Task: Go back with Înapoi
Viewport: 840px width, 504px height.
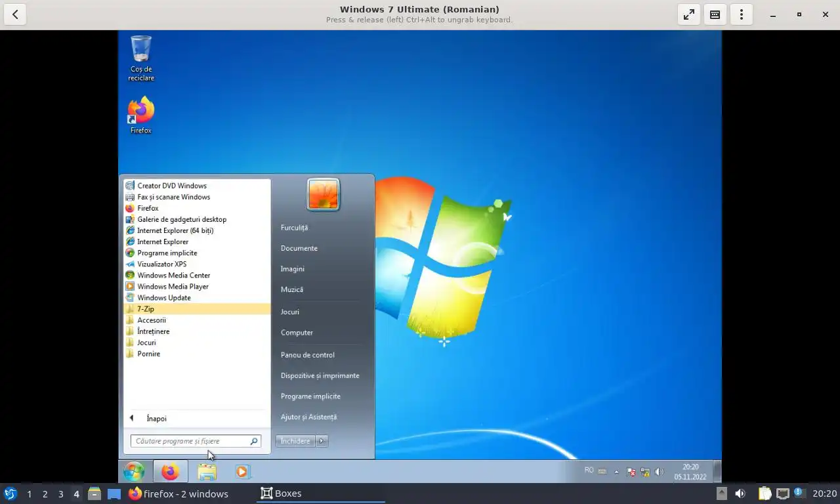Action: point(197,418)
